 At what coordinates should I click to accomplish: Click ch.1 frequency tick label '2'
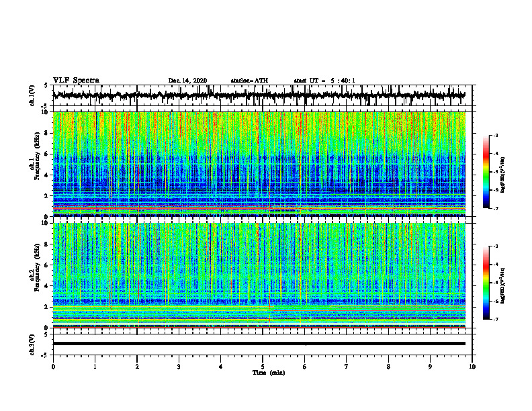tap(47, 196)
